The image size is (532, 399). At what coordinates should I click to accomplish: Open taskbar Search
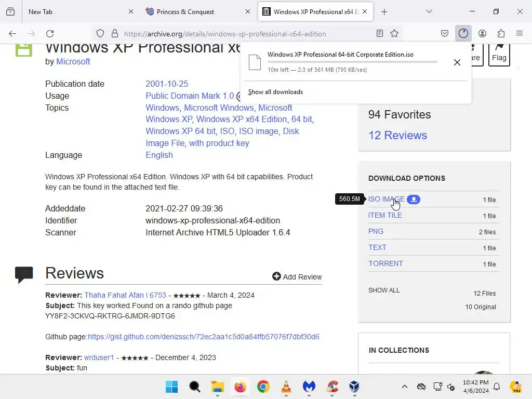(x=195, y=387)
